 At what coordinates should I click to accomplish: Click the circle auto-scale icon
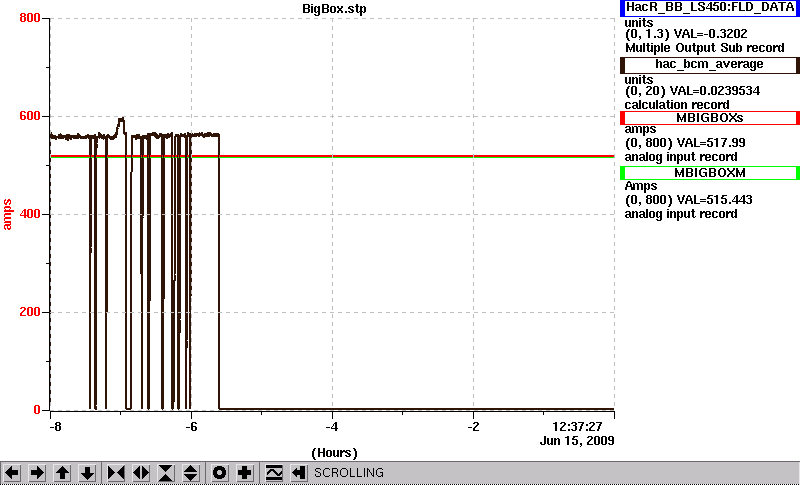pos(219,473)
